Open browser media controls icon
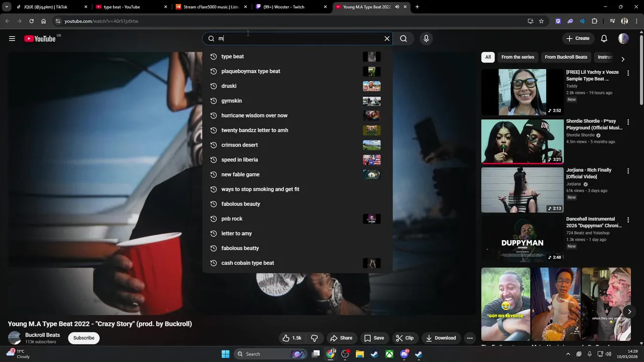Screen dimensions: 644x362 [x=612, y=21]
